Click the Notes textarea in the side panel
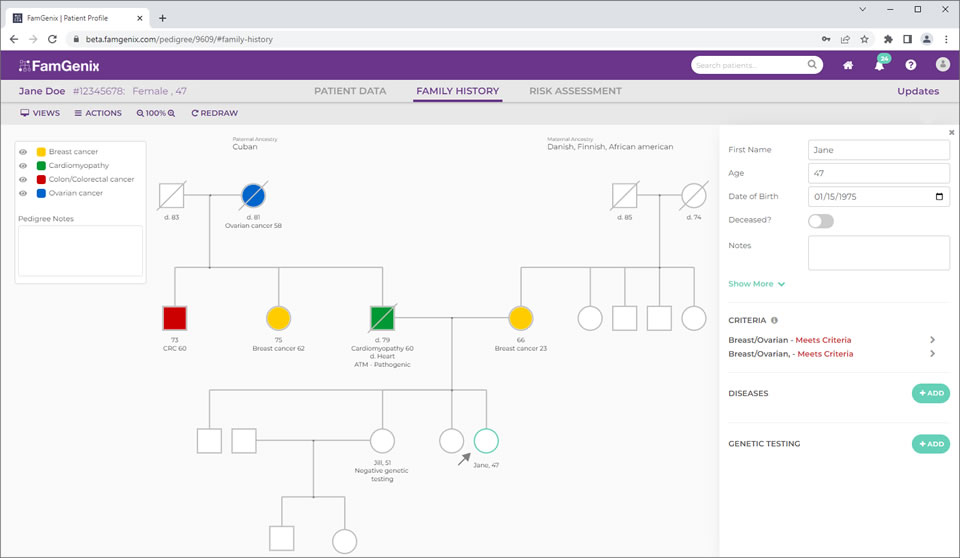This screenshot has width=960, height=558. tap(879, 253)
